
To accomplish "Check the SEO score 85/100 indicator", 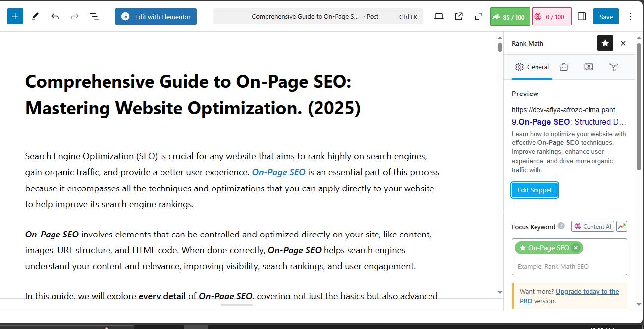I will coord(510,16).
